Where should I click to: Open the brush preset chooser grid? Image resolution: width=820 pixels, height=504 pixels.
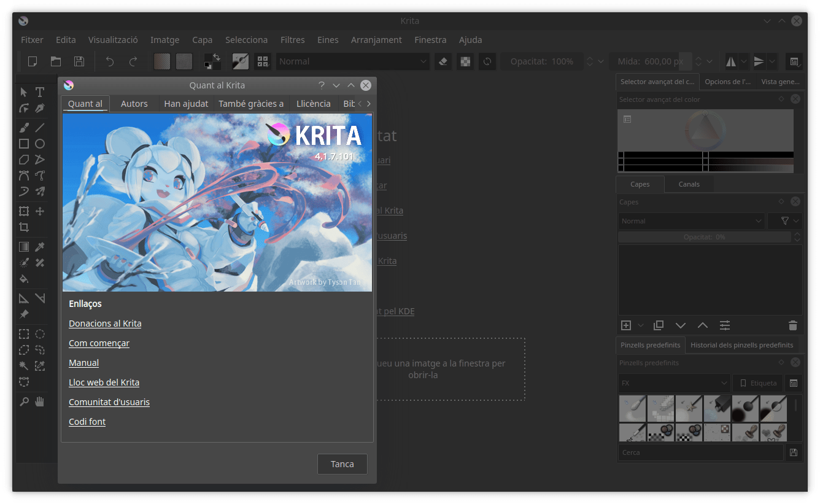[263, 61]
